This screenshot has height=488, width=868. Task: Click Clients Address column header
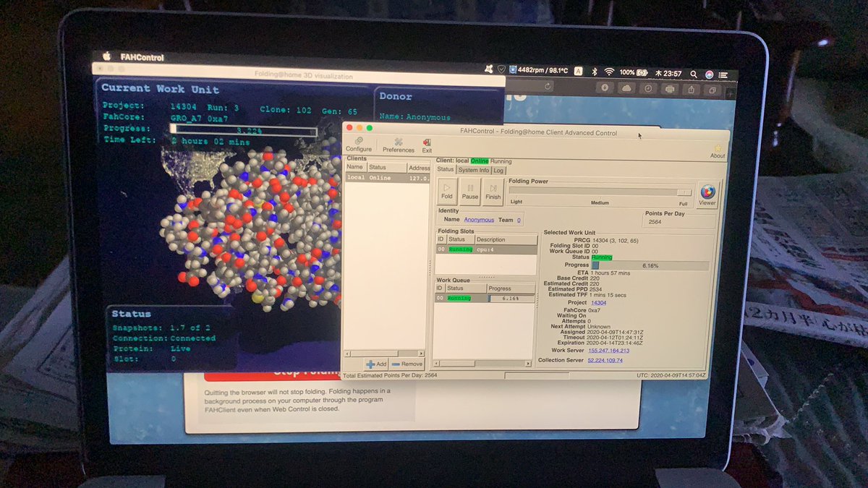pyautogui.click(x=419, y=167)
